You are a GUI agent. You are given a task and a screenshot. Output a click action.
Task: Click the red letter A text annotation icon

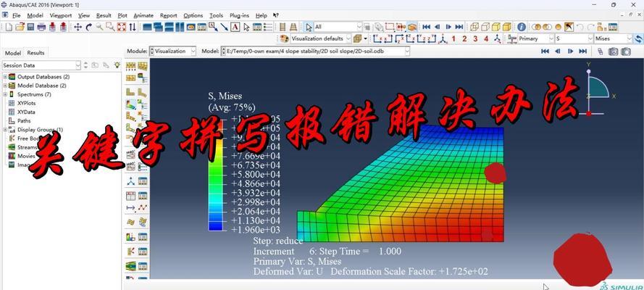[x=235, y=27]
